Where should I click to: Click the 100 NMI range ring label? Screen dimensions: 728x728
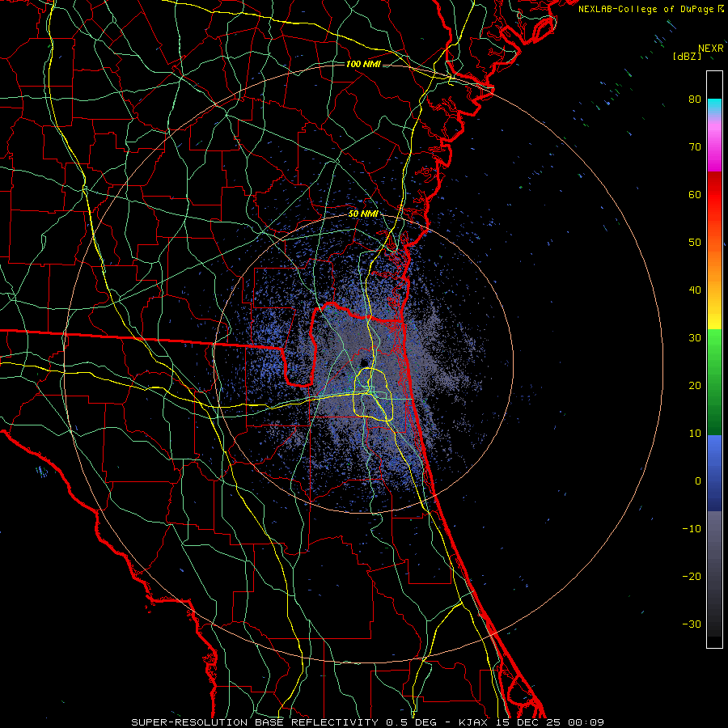(363, 64)
